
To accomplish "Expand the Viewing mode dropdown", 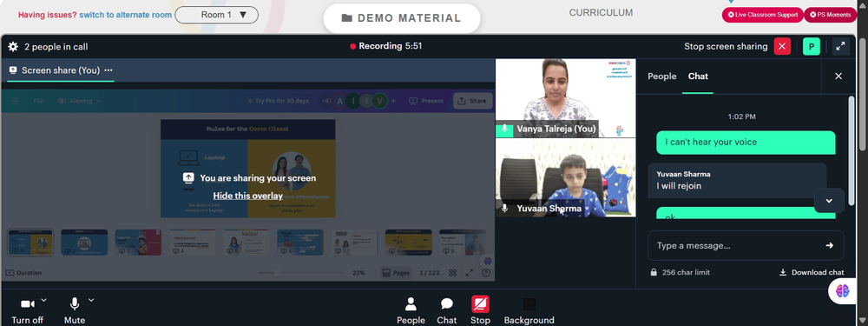I will pyautogui.click(x=80, y=101).
